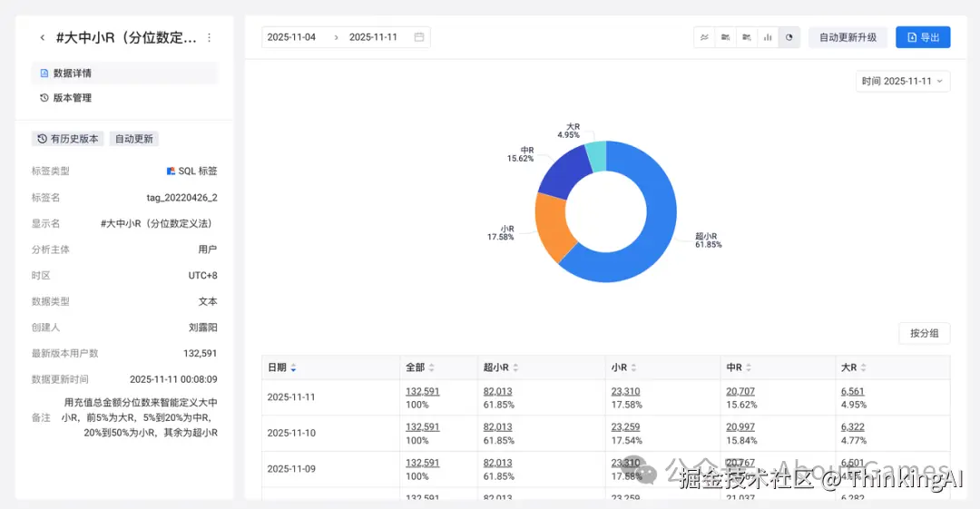The width and height of the screenshot is (980, 509).
Task: Go back using the arrow before the tag title
Action: click(43, 37)
